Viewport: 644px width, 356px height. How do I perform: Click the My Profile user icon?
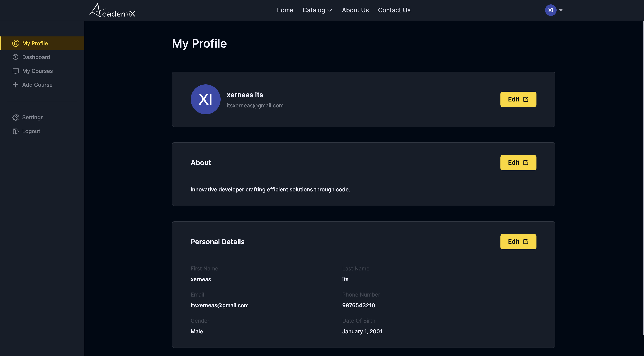(x=16, y=43)
